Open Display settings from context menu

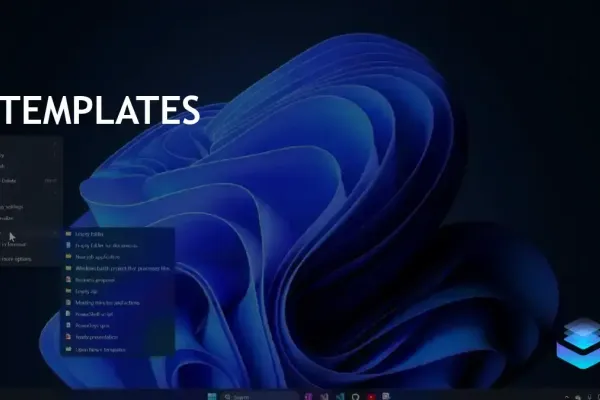click(30, 207)
